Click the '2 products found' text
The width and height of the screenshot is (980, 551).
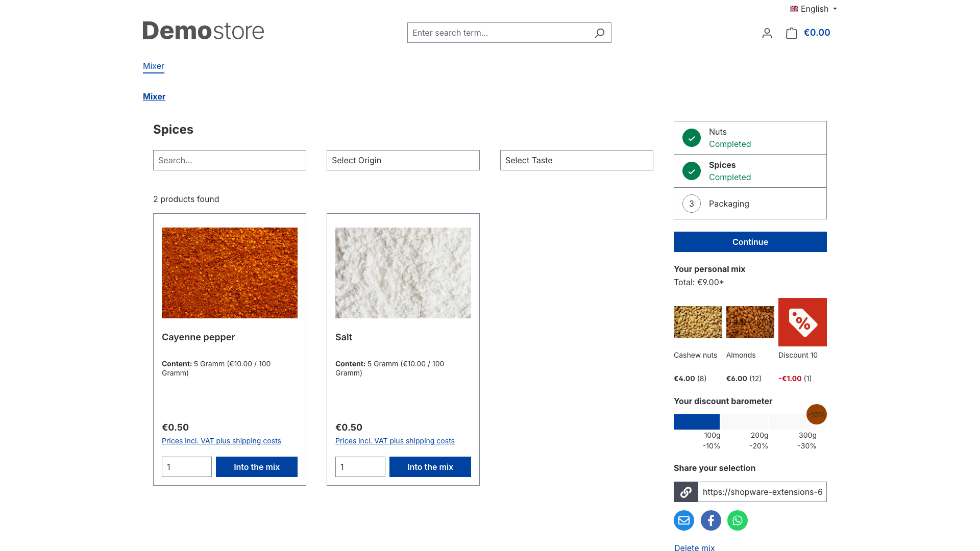coord(186,199)
